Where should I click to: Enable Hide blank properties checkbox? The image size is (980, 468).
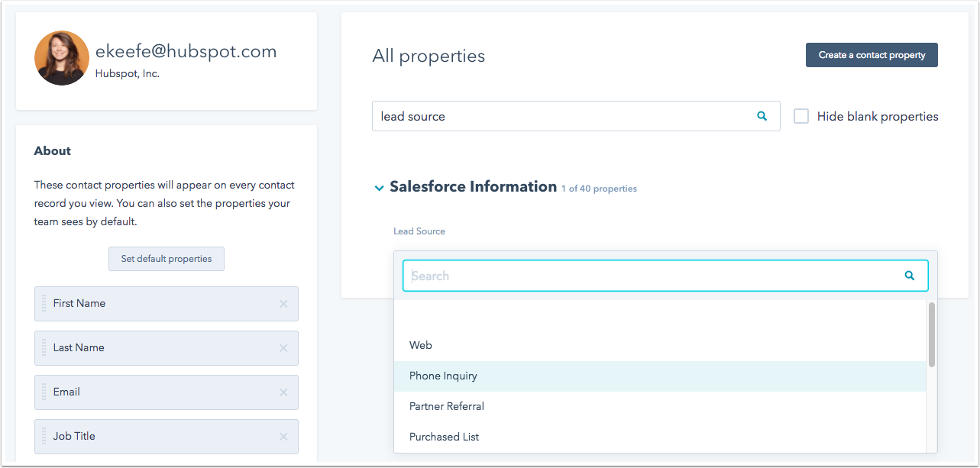click(801, 116)
